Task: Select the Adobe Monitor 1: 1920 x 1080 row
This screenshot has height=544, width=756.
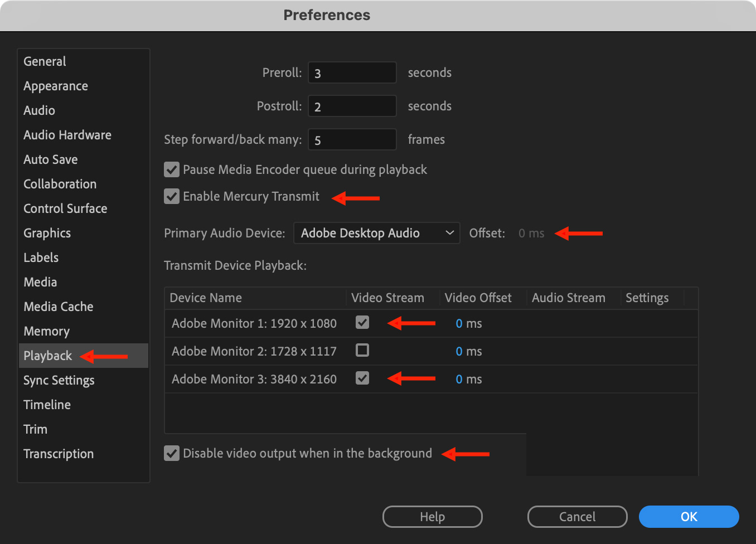Action: (431, 323)
